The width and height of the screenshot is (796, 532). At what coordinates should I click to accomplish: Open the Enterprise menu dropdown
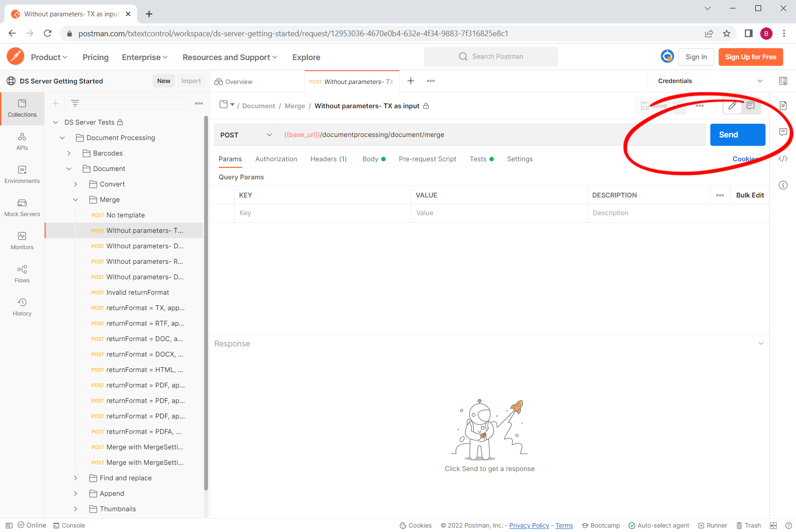(x=145, y=57)
